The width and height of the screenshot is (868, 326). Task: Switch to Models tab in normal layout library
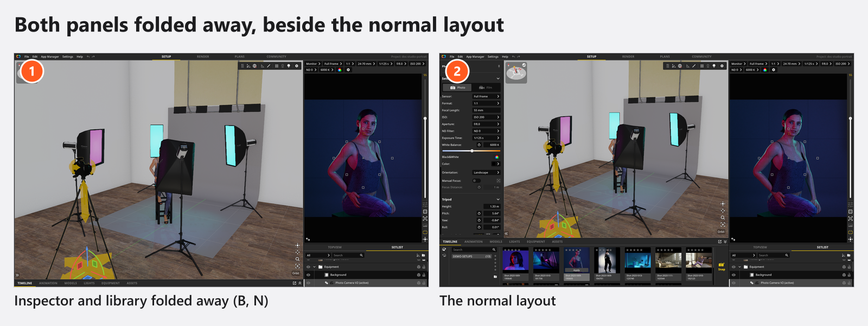click(496, 242)
